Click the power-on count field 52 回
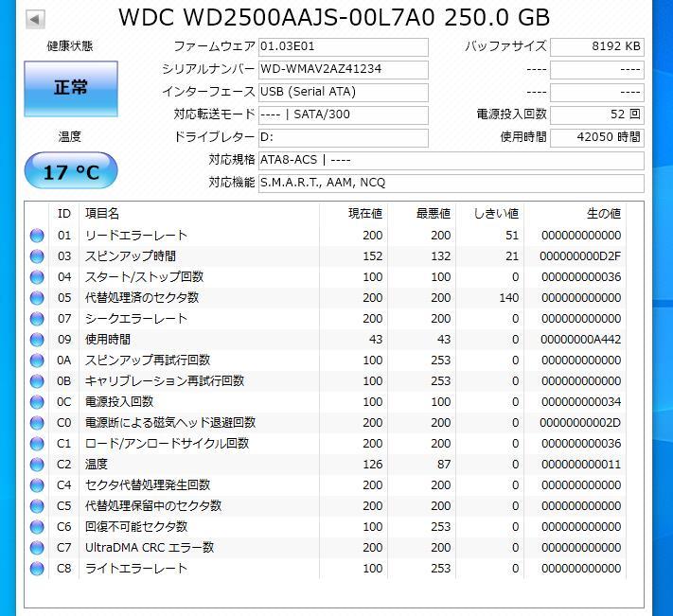The height and width of the screenshot is (616, 673). [x=597, y=114]
